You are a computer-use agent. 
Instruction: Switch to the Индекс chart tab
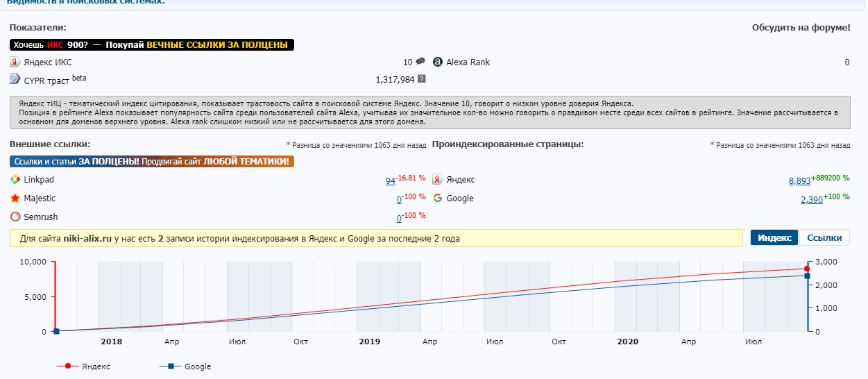(774, 237)
